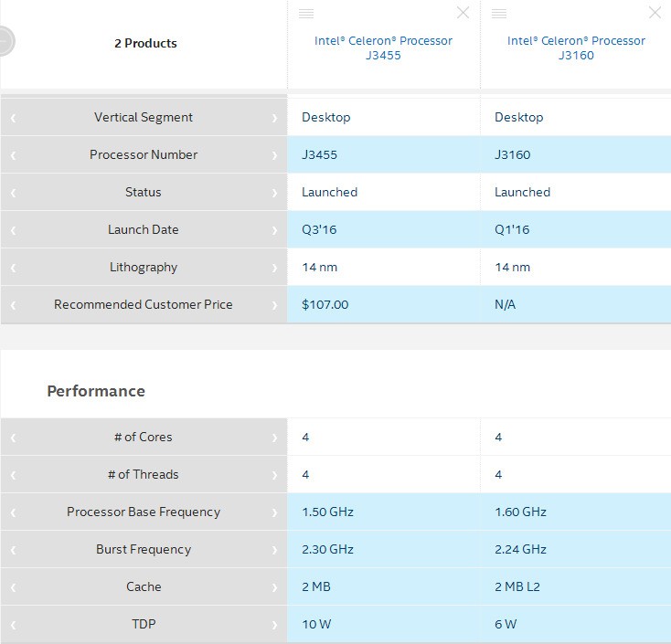Image resolution: width=671 pixels, height=644 pixels.
Task: Click the J3160 processor number cell
Action: point(576,154)
